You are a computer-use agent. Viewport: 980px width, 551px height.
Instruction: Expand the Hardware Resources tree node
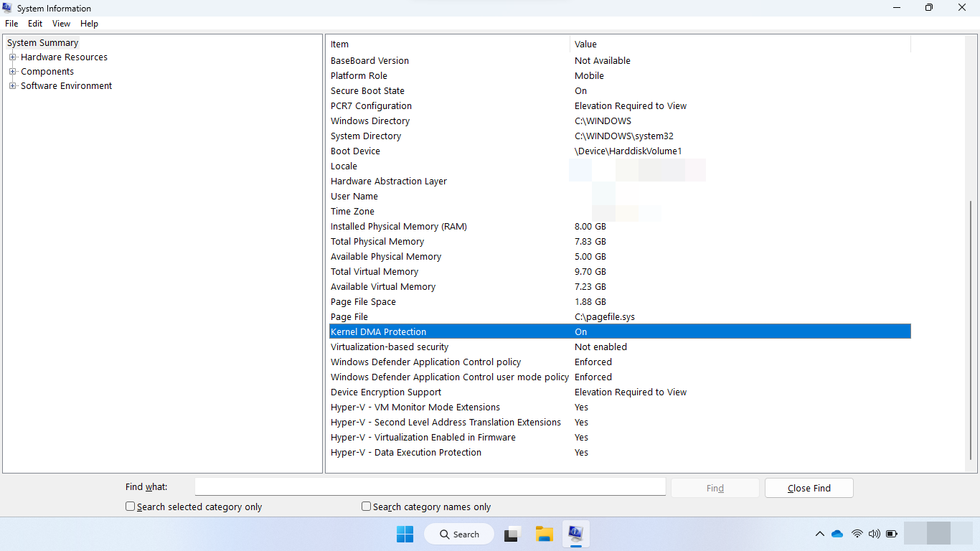[12, 57]
